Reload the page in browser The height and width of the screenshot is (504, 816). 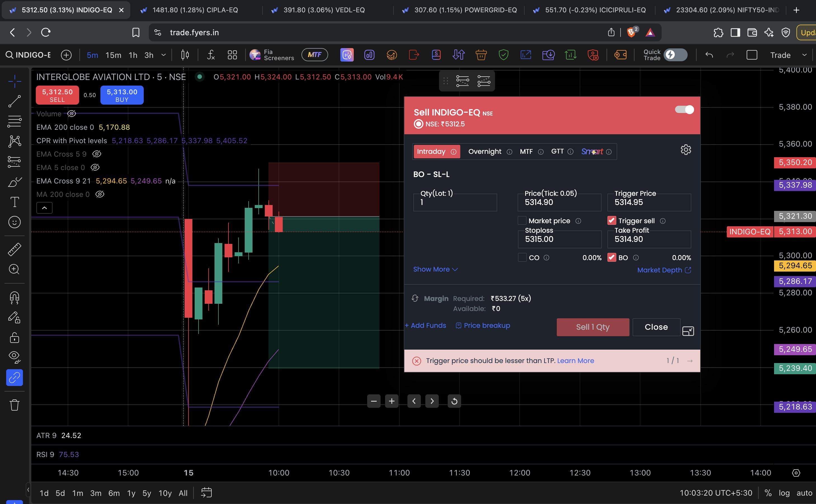pos(46,32)
